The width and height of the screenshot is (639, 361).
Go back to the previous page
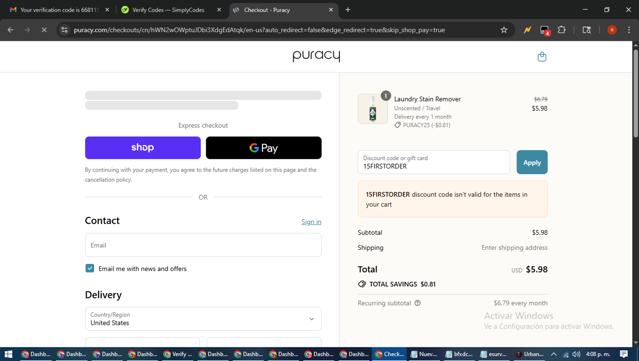tap(11, 30)
